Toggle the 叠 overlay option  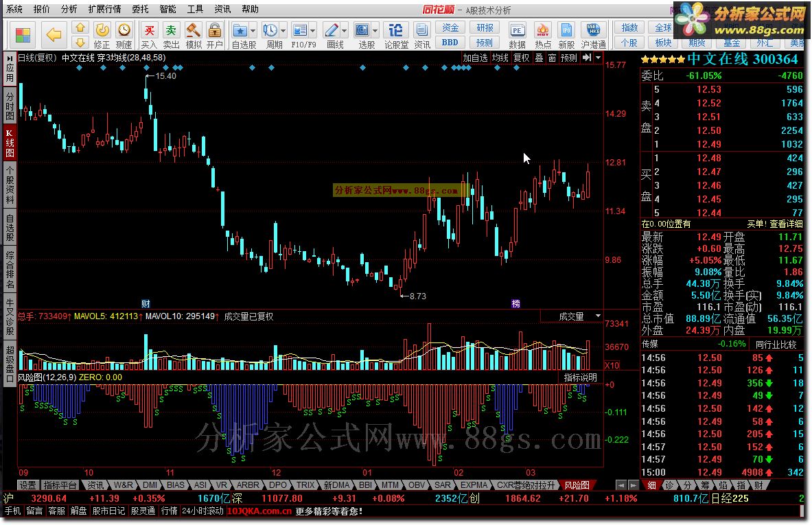[539, 58]
